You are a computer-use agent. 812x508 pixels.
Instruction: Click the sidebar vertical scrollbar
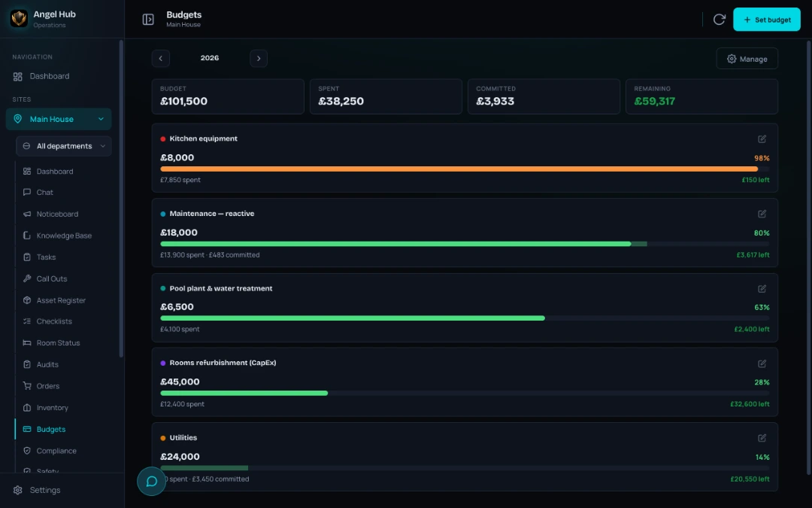pos(121,199)
